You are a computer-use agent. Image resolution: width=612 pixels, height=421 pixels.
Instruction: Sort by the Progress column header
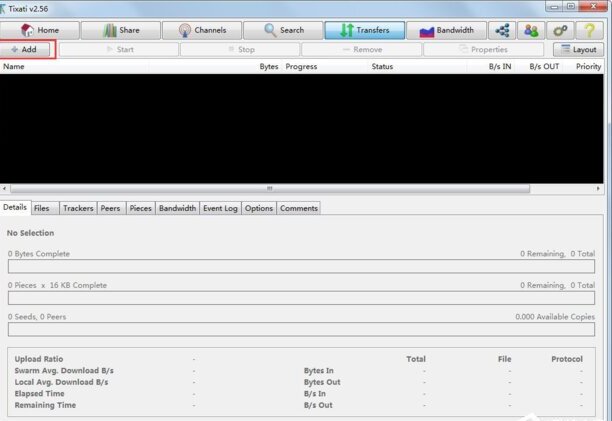click(301, 67)
